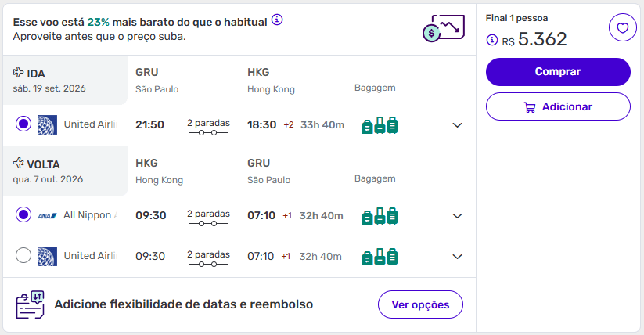Click baggage icons on United return flight

[380, 256]
